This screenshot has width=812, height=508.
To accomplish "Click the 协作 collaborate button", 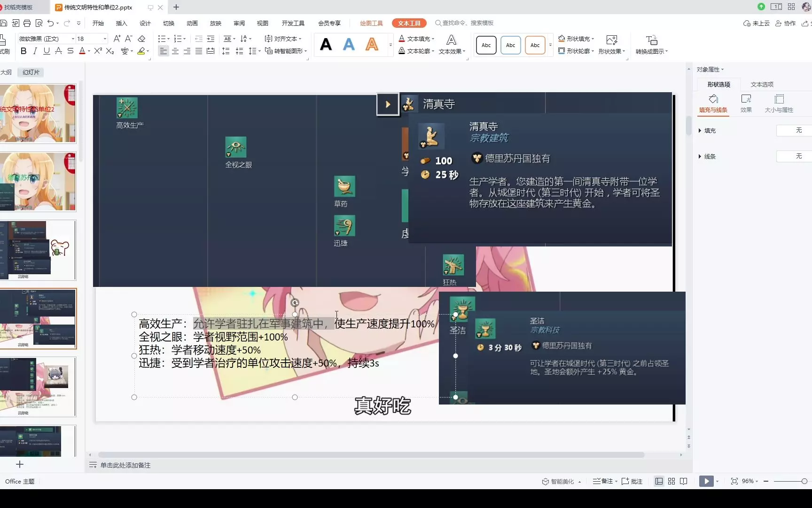I will pyautogui.click(x=786, y=23).
